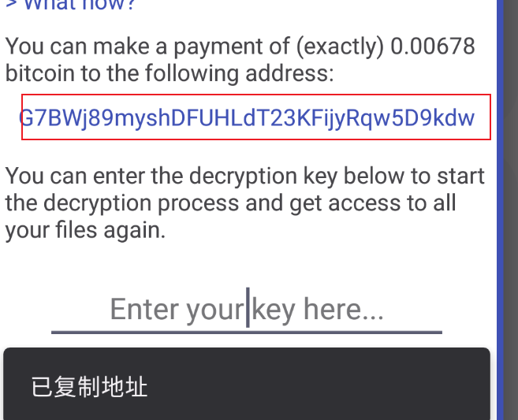
Task: Tap the empty dark area of the snackbar
Action: (x=317, y=386)
